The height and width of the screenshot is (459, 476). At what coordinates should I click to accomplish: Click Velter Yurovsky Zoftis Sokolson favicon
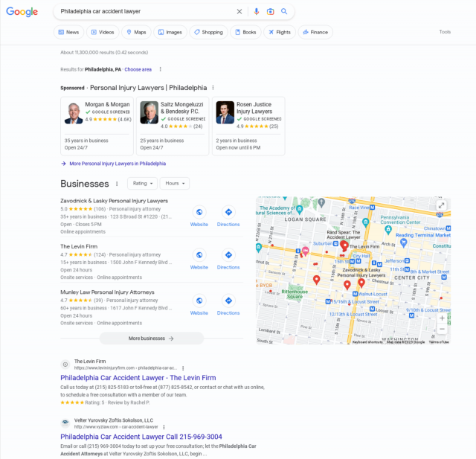[65, 423]
